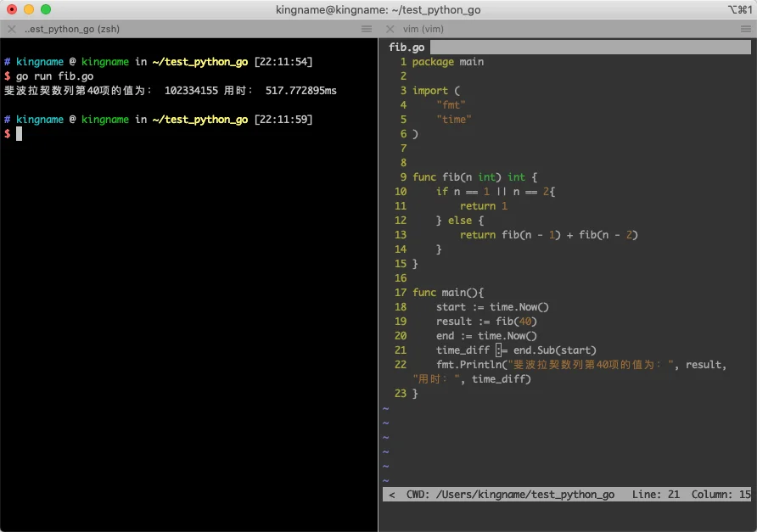The image size is (757, 532).
Task: Click the CWD path in vim's status bar
Action: click(x=510, y=495)
